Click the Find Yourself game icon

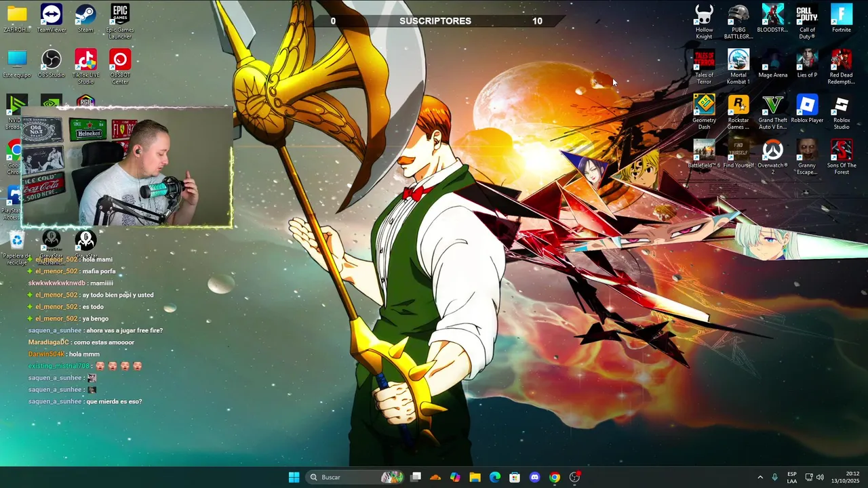tap(738, 155)
